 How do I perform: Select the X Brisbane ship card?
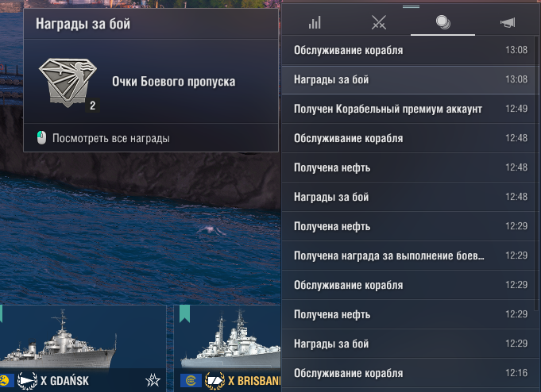(227, 348)
